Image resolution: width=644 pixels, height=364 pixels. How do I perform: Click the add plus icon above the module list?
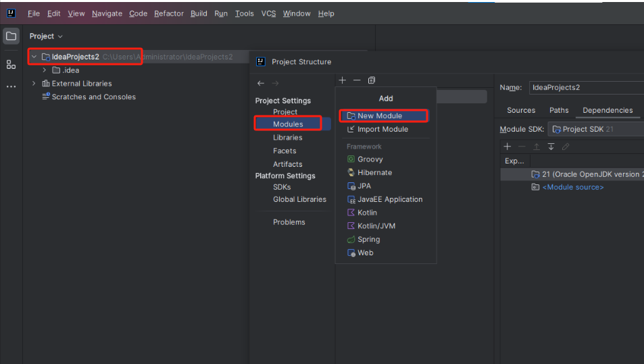(x=343, y=80)
